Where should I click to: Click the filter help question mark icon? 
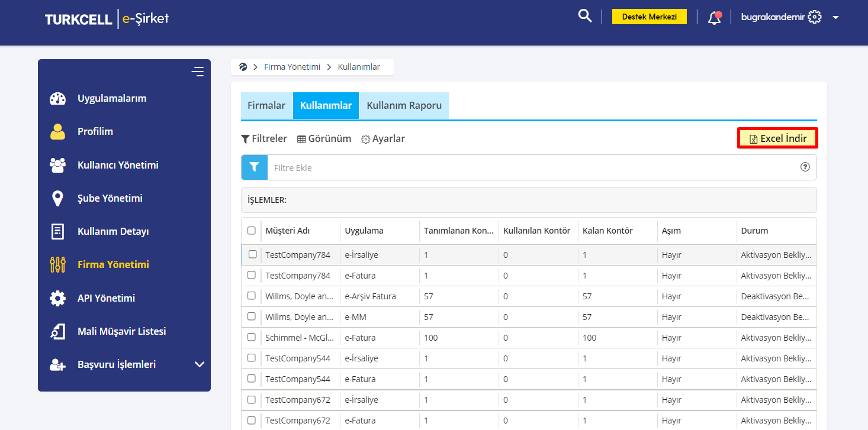click(x=805, y=167)
